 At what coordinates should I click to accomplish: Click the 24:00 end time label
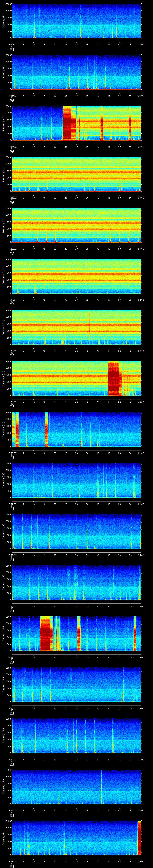(x=141, y=96)
